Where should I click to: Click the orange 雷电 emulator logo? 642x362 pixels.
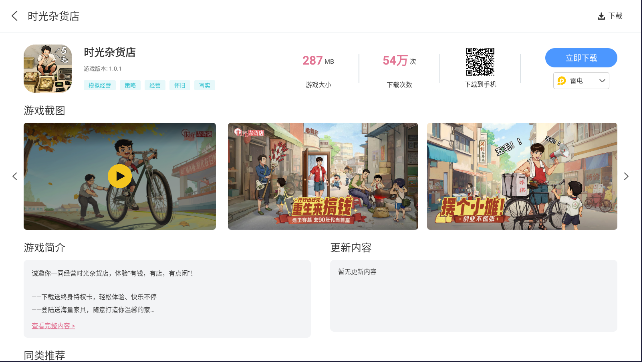562,81
